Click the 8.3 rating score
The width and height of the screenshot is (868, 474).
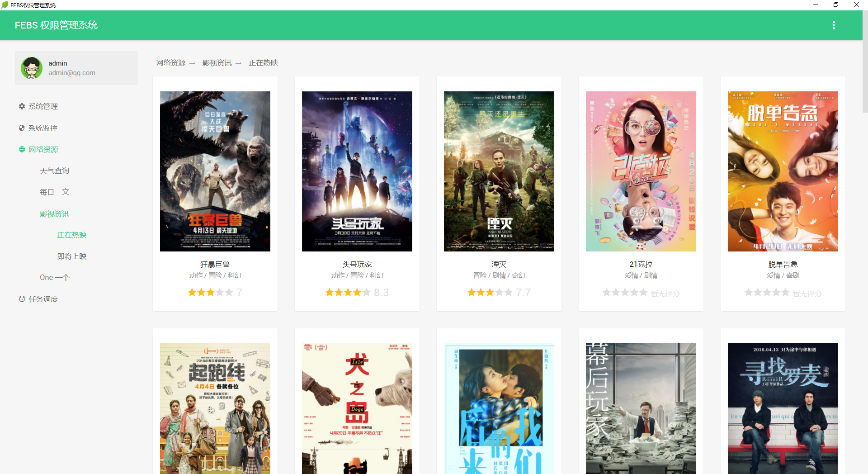pos(381,293)
